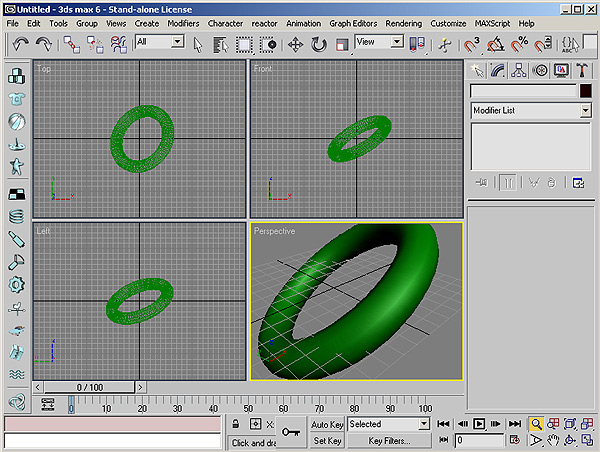Screen dimensions: 600x452
Task: Select the Rotate tool in toolbar
Action: point(319,44)
